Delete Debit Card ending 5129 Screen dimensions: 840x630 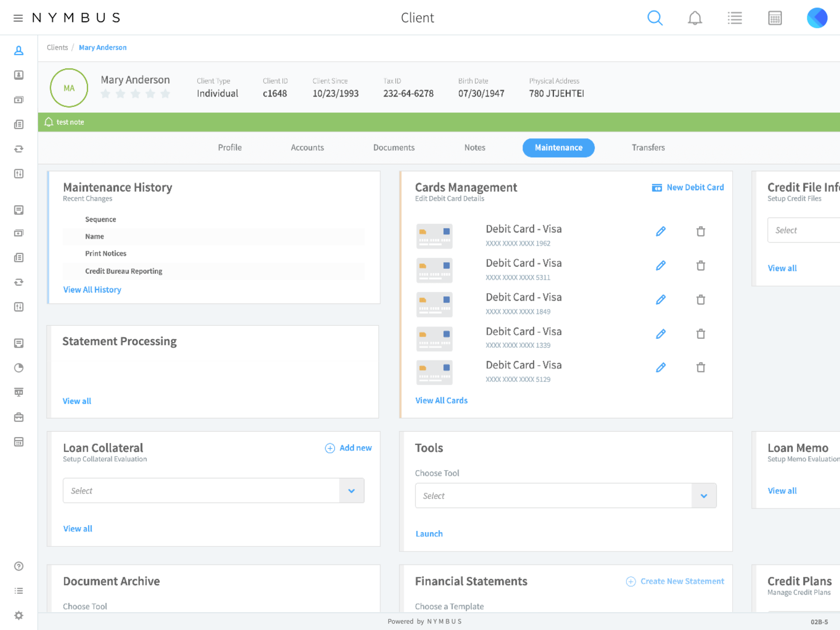tap(700, 367)
